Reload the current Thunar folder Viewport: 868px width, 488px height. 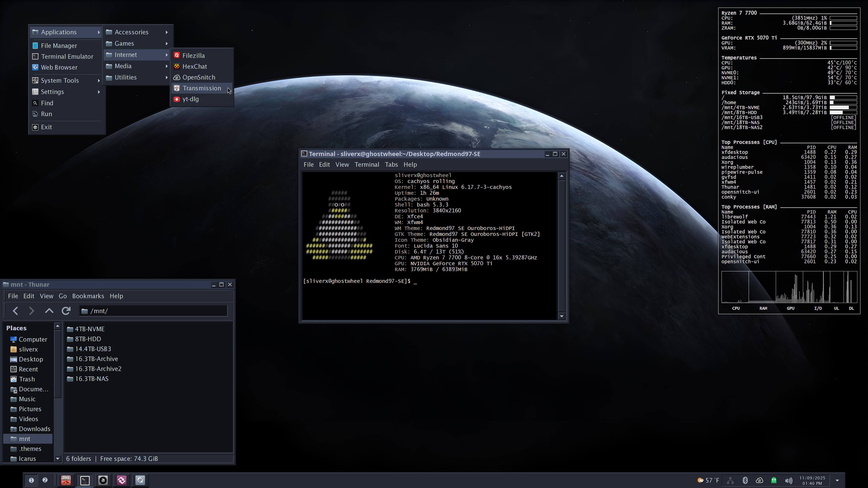(x=66, y=311)
